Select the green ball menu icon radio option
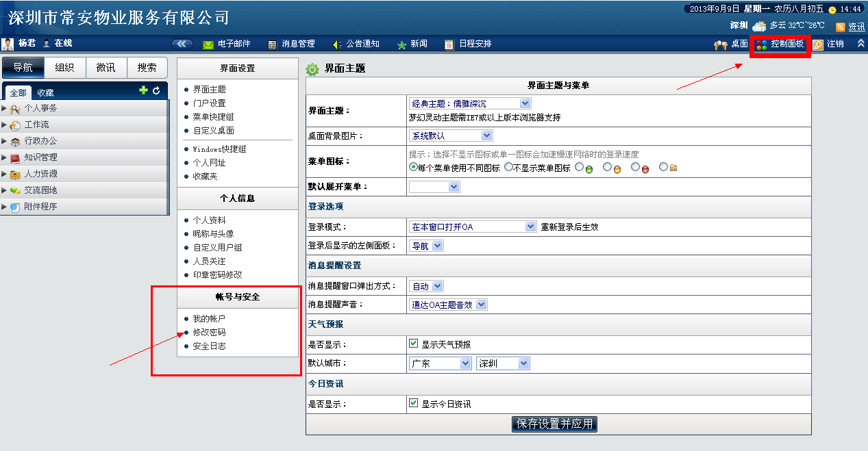The image size is (868, 451). [580, 167]
